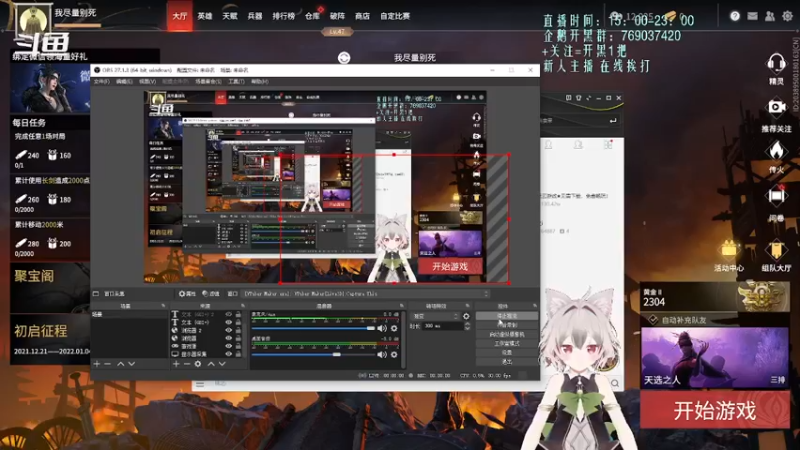Move source up in OBS Sources panel
800x450 pixels.
(211, 364)
